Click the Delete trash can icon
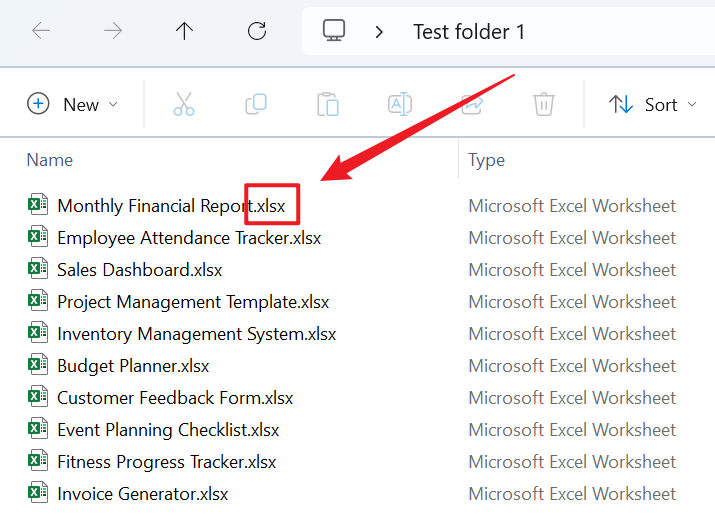This screenshot has height=529, width=715. pyautogui.click(x=543, y=104)
